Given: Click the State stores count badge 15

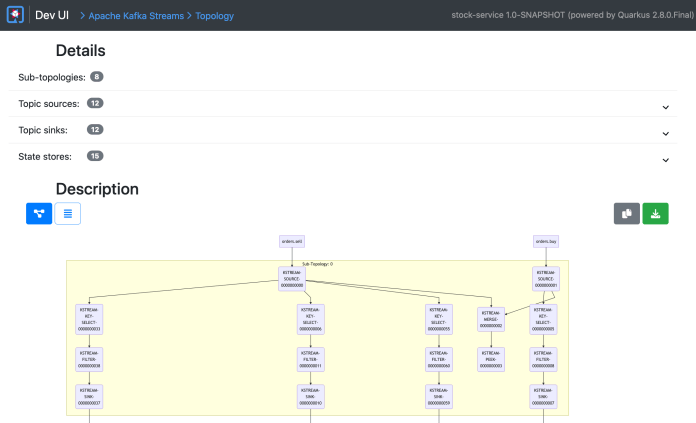Looking at the screenshot, I should coord(96,156).
